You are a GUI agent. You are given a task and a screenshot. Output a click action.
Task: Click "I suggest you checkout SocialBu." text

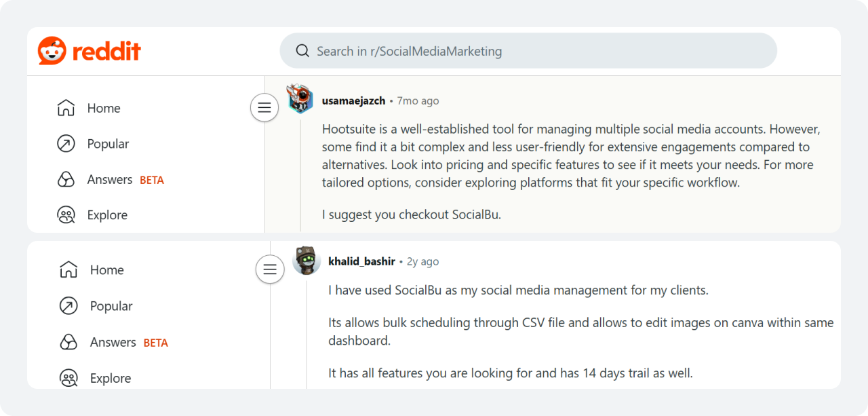tap(412, 214)
